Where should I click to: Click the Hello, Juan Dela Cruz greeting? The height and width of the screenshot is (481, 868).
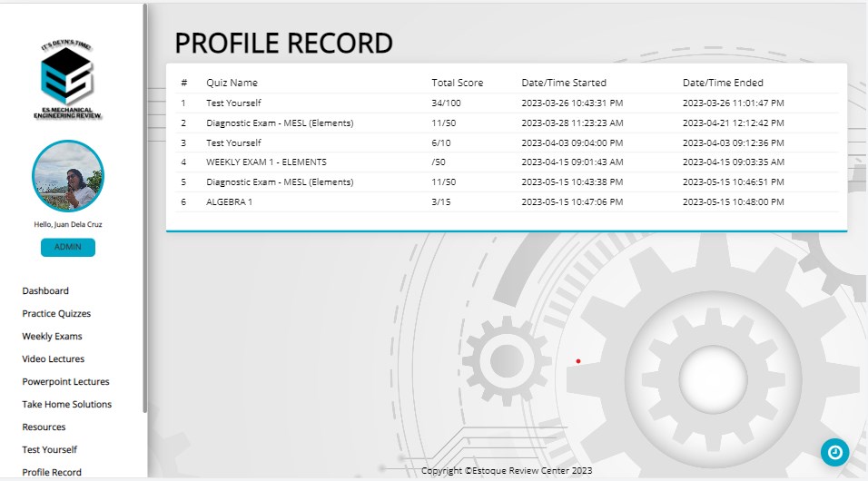(x=68, y=224)
